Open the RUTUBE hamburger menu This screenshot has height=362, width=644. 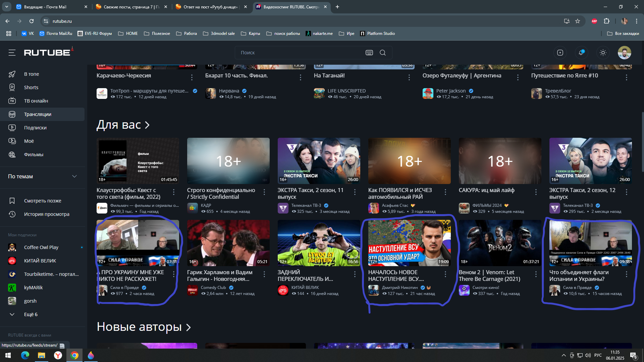pos(12,53)
